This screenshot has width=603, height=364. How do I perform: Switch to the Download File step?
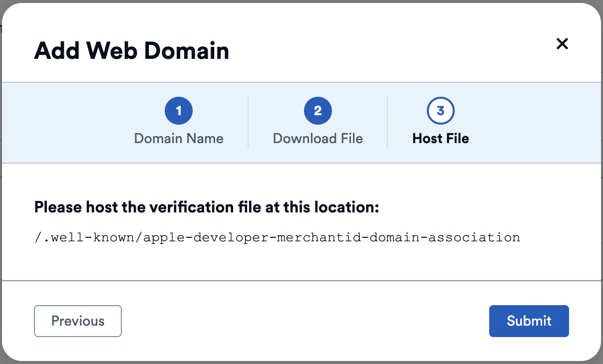tap(318, 138)
